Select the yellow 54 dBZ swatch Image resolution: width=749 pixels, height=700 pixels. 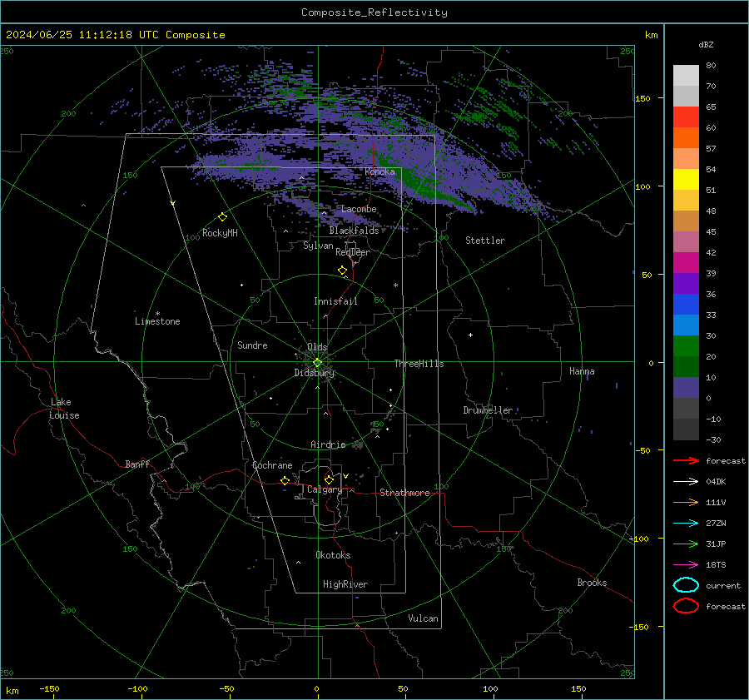click(686, 179)
